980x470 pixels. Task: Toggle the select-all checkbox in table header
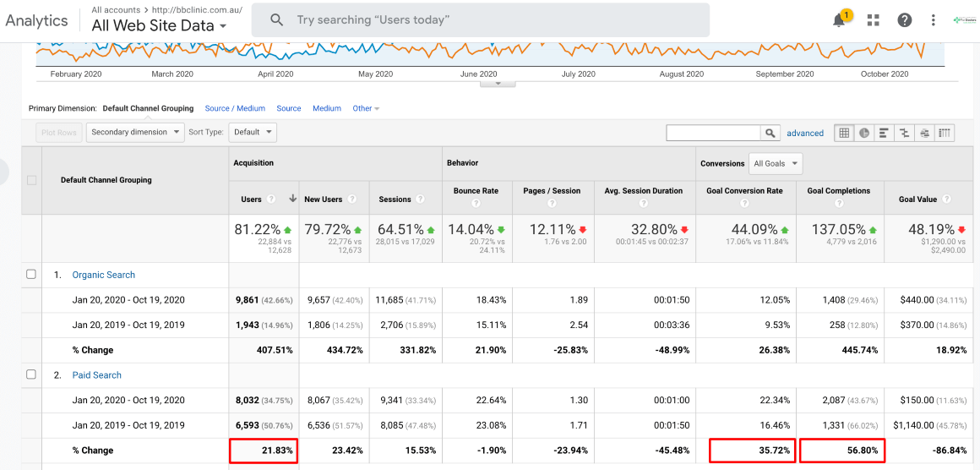tap(31, 180)
